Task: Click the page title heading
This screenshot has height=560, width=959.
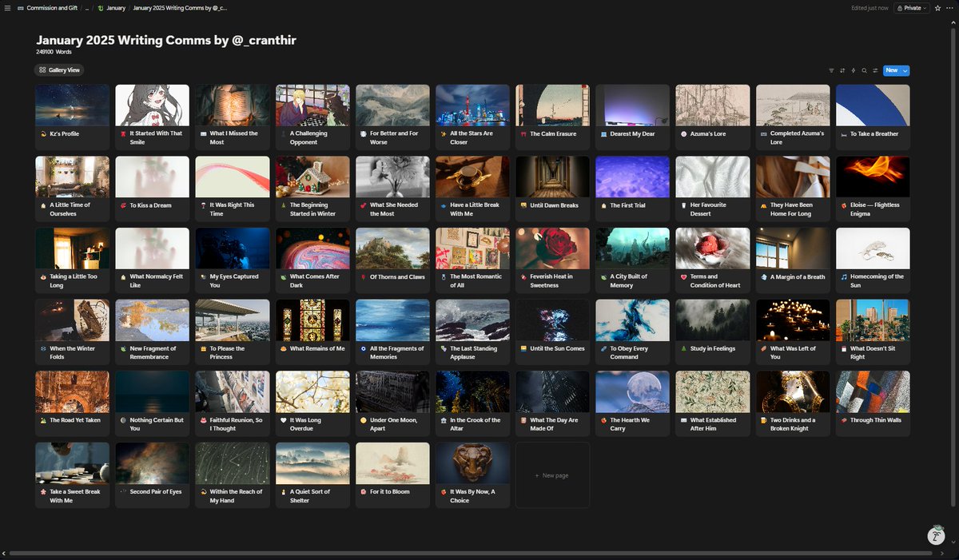Action: (x=166, y=40)
